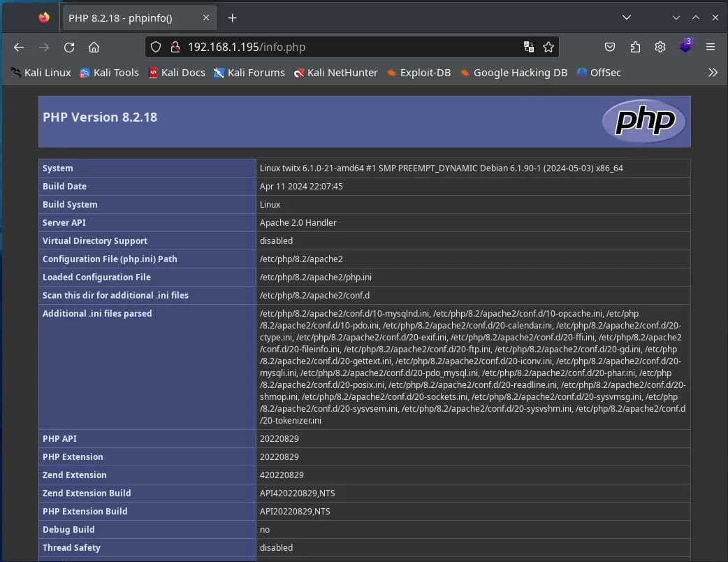Show connection not secure padlock info
The image size is (728, 562).
175,47
